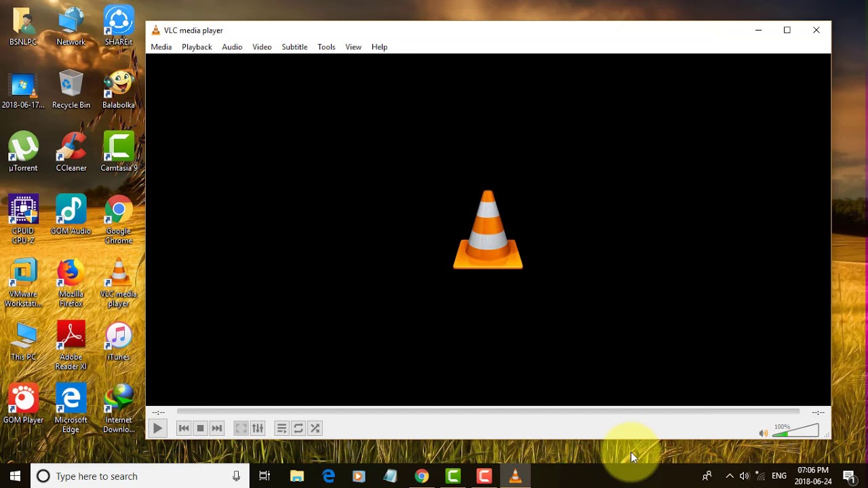Select the 2018-06-17 desktop file
Image resolution: width=868 pixels, height=488 pixels.
[23, 89]
